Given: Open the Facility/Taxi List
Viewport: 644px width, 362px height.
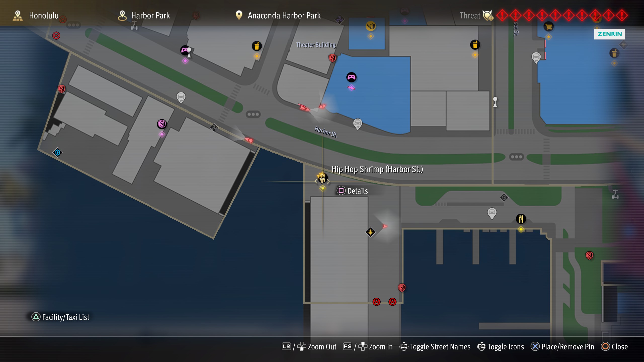Looking at the screenshot, I should pos(60,317).
